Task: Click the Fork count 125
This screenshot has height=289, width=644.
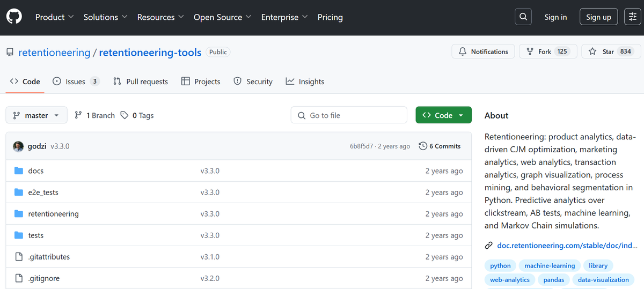Action: pos(562,51)
